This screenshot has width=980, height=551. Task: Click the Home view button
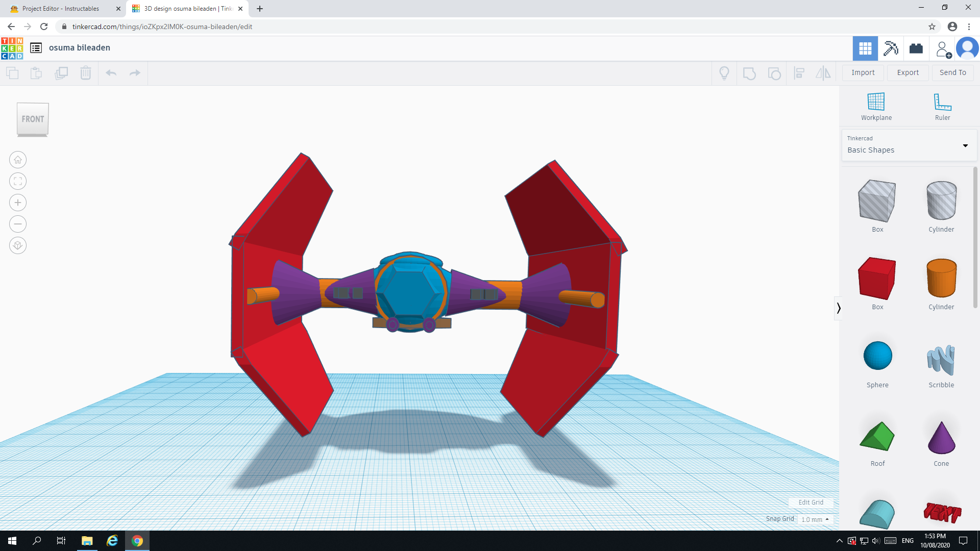[x=18, y=160]
